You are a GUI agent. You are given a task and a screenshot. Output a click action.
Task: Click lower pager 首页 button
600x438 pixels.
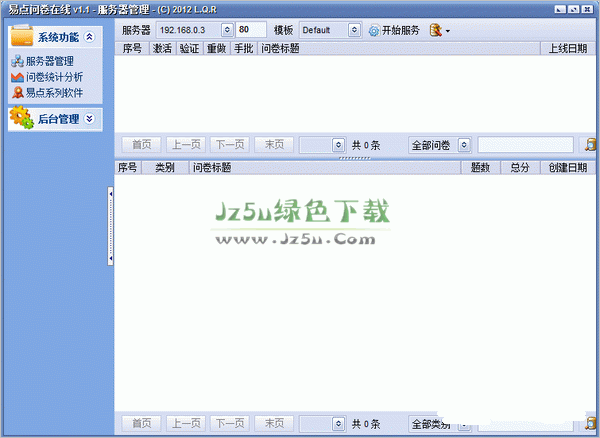(142, 423)
